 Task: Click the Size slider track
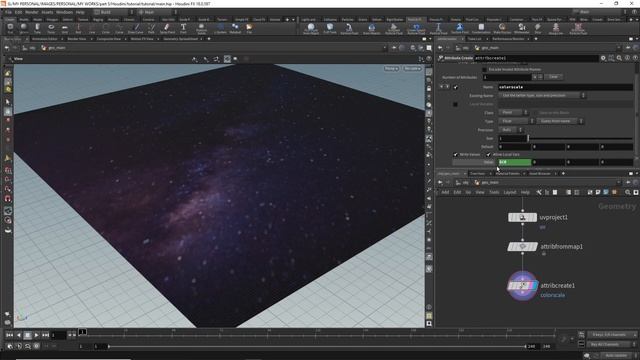pos(580,138)
